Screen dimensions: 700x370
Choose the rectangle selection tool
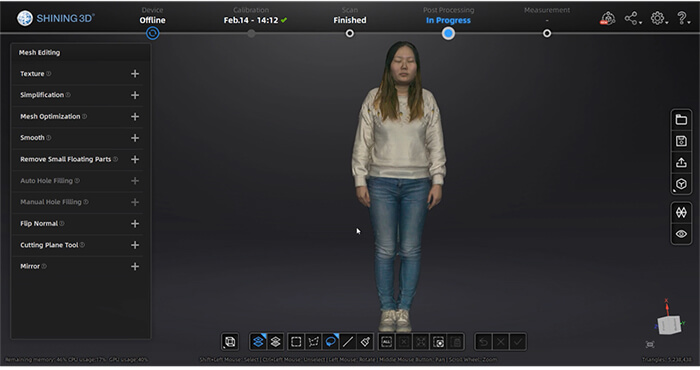tap(296, 342)
